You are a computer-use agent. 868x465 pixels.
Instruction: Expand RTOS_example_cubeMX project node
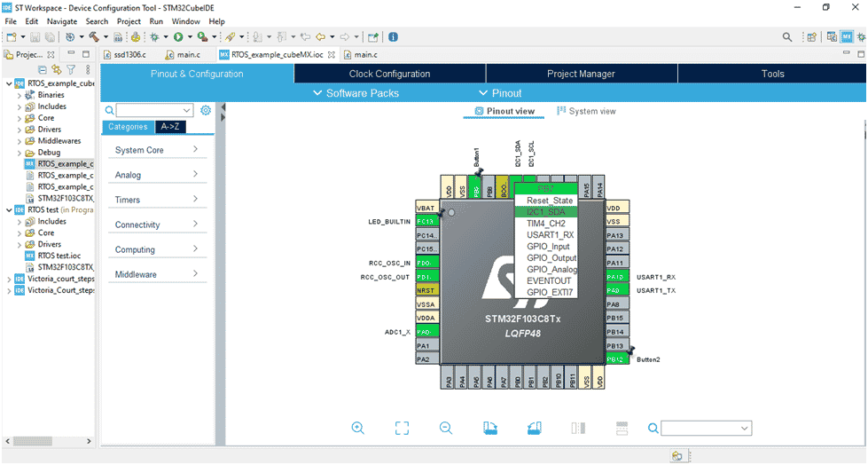click(9, 83)
